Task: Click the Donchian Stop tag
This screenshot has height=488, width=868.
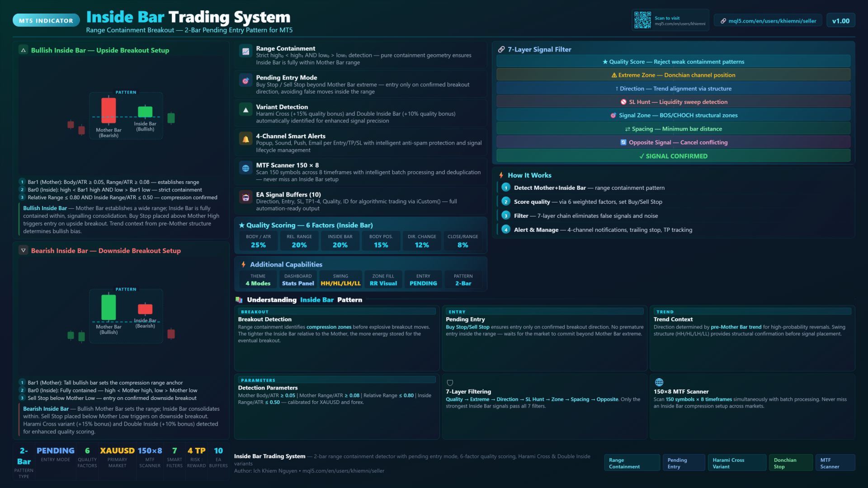Action: (790, 463)
